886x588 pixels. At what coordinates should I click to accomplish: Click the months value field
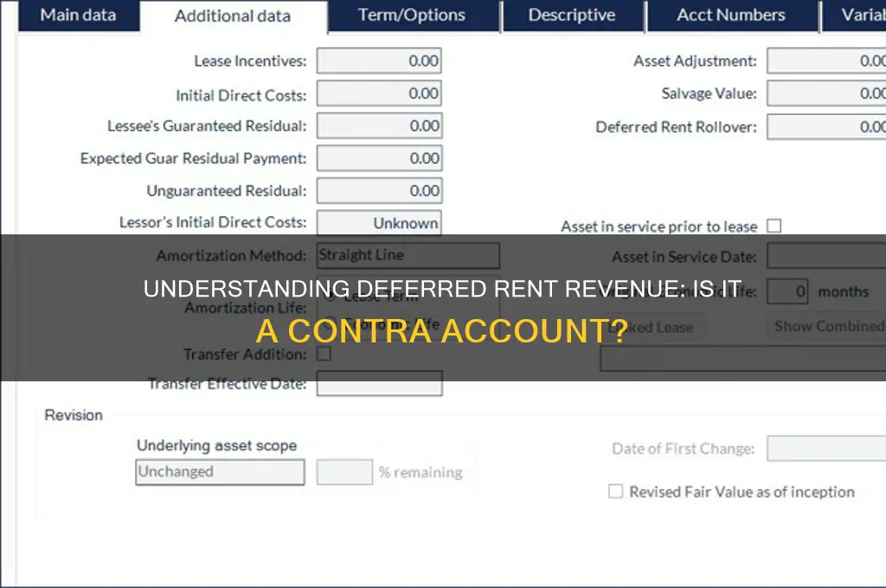coord(787,291)
